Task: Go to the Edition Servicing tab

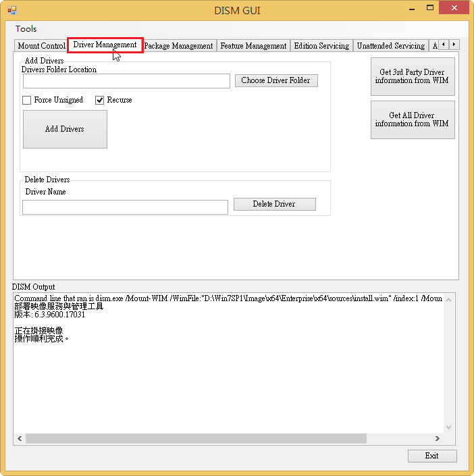Action: (x=321, y=46)
